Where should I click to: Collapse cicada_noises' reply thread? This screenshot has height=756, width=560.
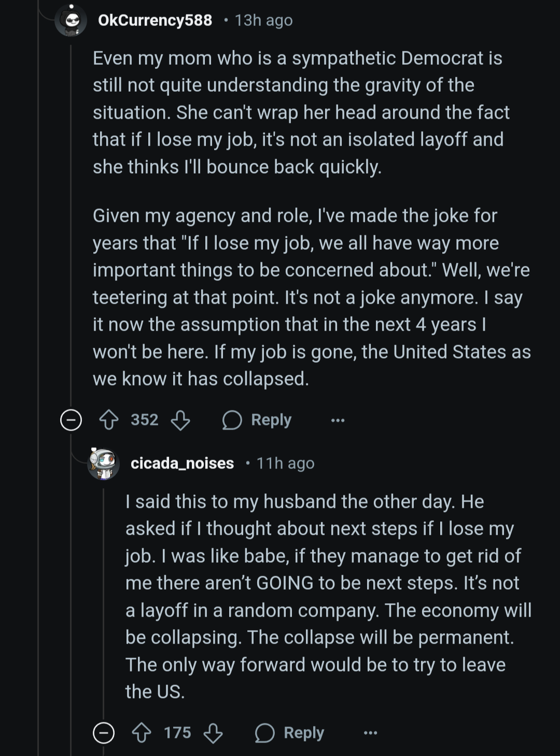pos(104,733)
